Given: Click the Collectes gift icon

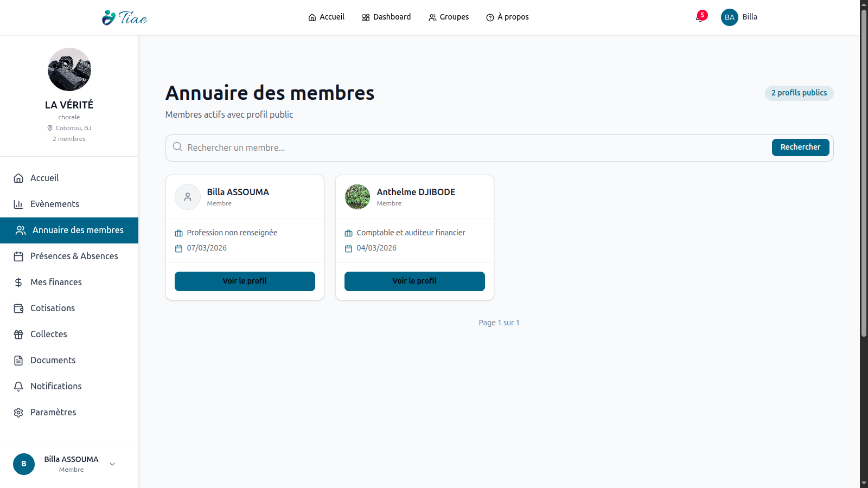Looking at the screenshot, I should 18,335.
